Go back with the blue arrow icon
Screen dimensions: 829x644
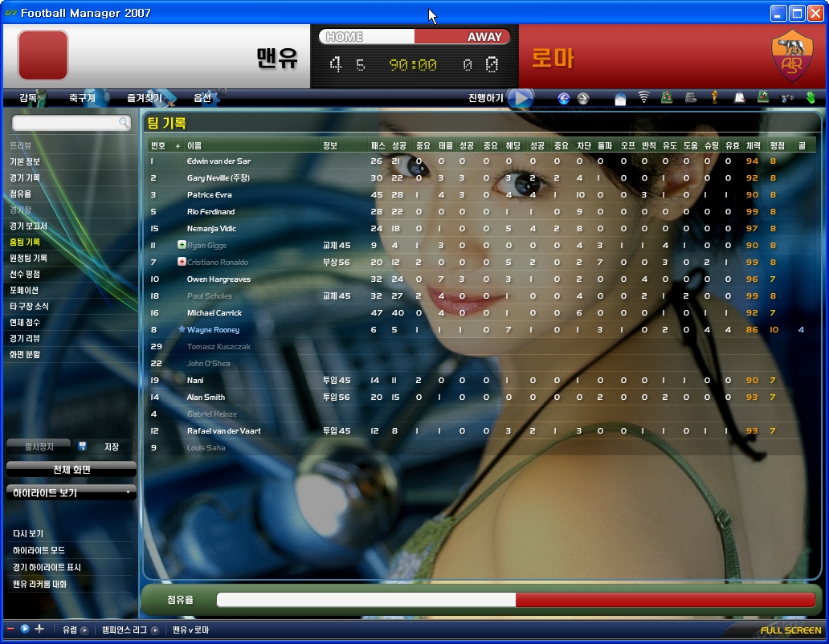tap(564, 98)
